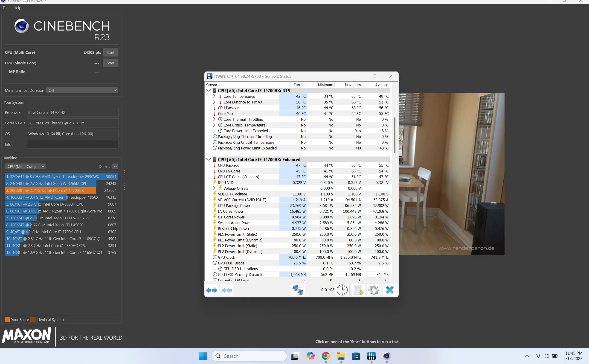Expand Core Critical Temperature row

214,125
